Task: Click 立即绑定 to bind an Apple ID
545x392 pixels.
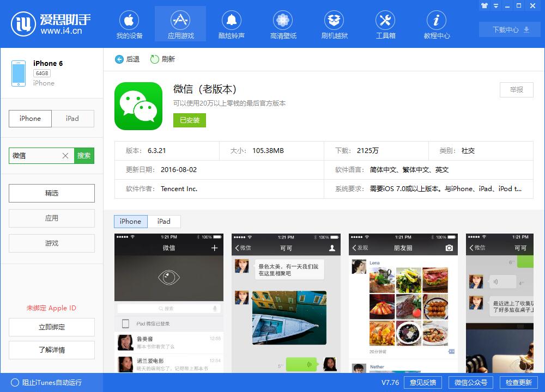Action: (51, 327)
